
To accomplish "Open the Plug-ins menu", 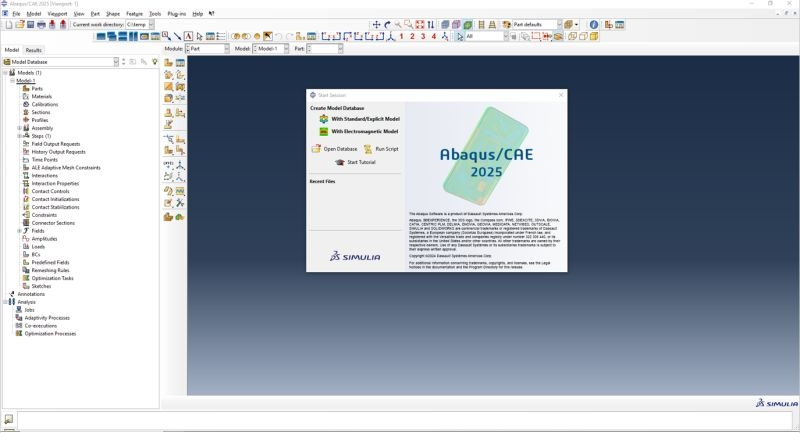I will [177, 14].
